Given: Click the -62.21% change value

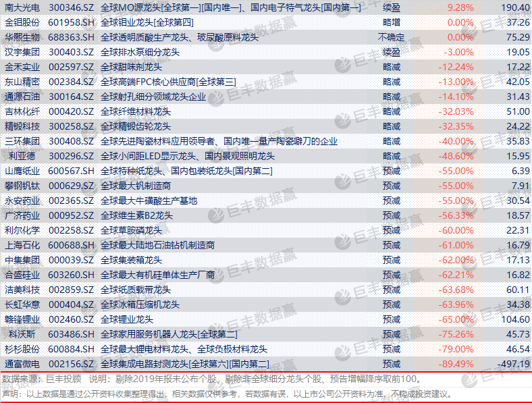Looking at the screenshot, I should coord(456,275).
